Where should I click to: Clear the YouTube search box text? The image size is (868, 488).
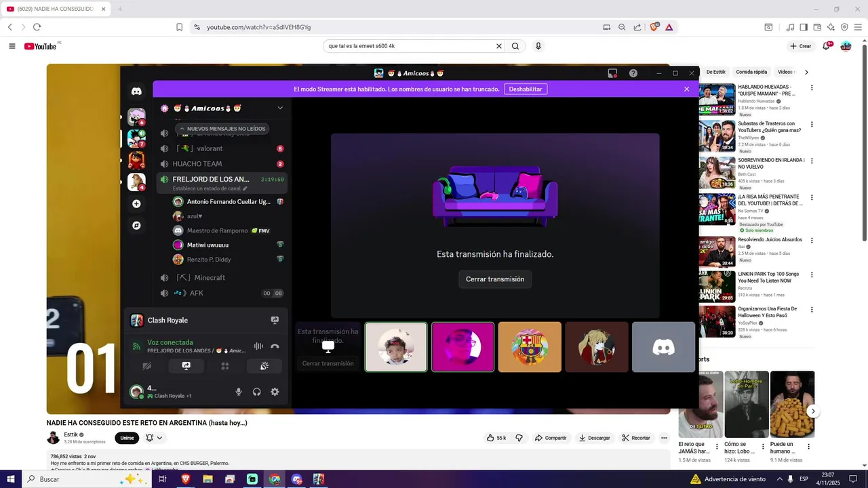[499, 46]
